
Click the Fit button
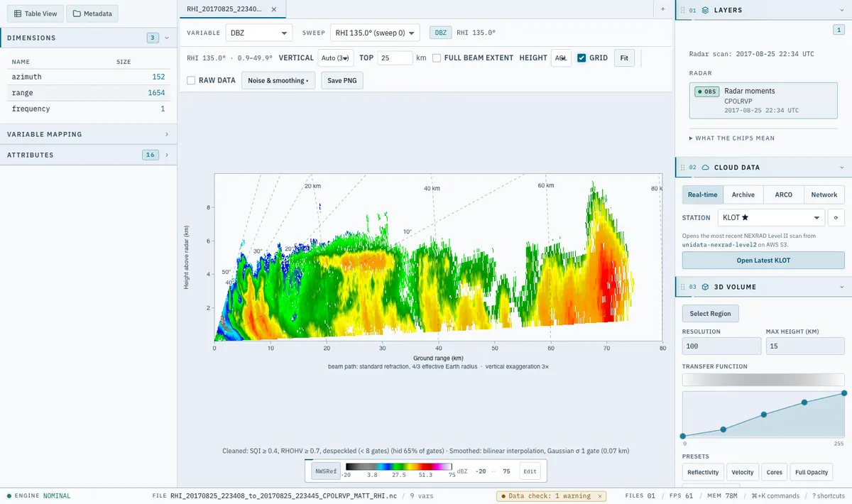624,57
